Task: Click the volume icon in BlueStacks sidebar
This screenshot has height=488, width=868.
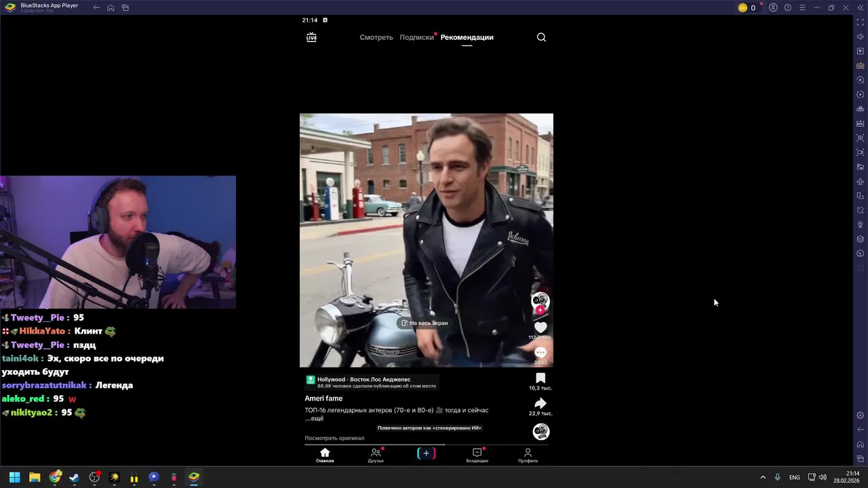Action: pos(861,37)
